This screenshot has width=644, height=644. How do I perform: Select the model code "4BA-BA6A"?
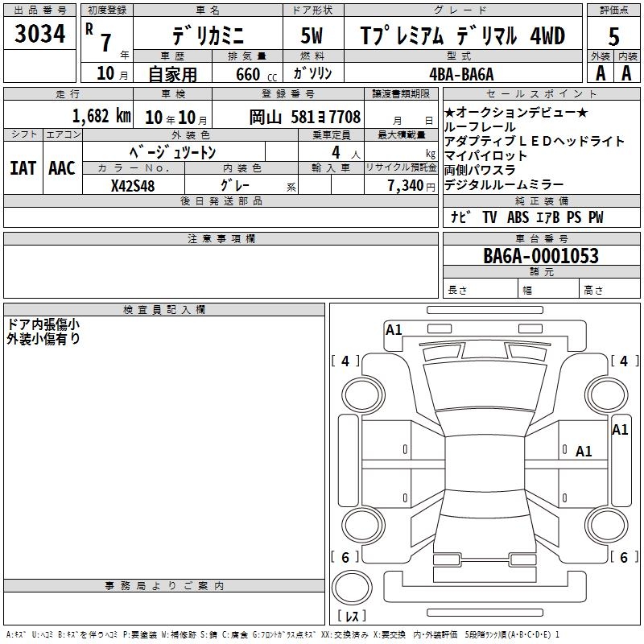pos(461,74)
